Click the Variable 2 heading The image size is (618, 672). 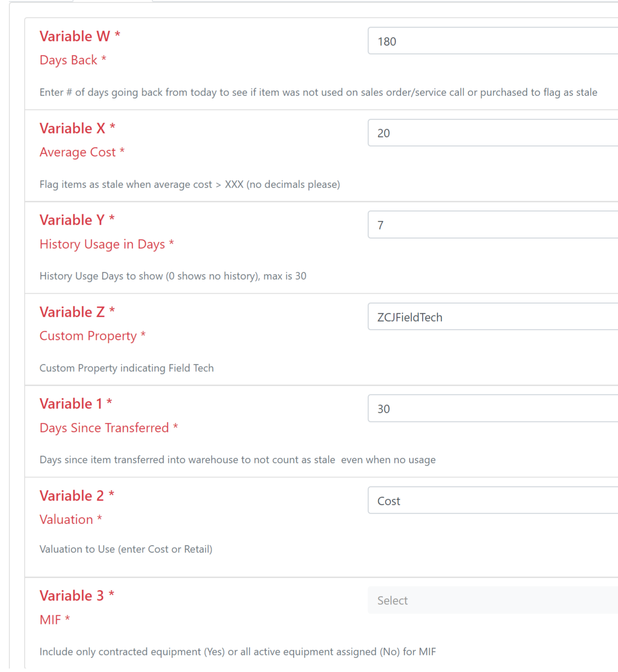[77, 496]
